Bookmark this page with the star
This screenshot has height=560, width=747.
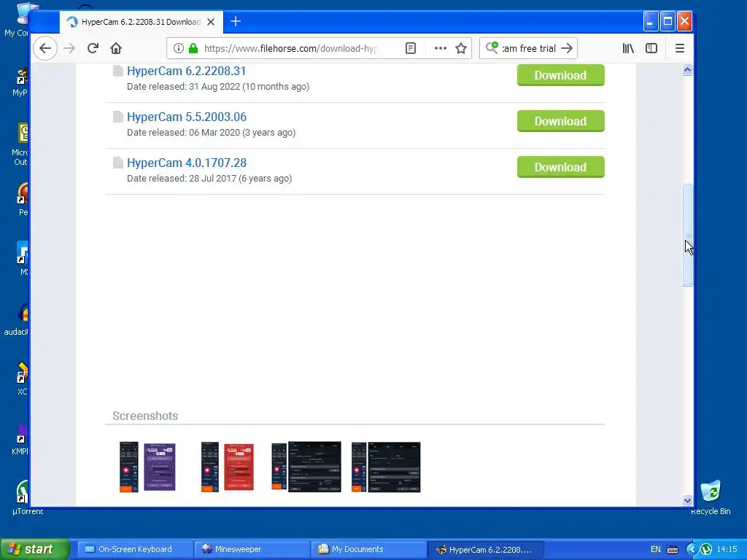(461, 48)
